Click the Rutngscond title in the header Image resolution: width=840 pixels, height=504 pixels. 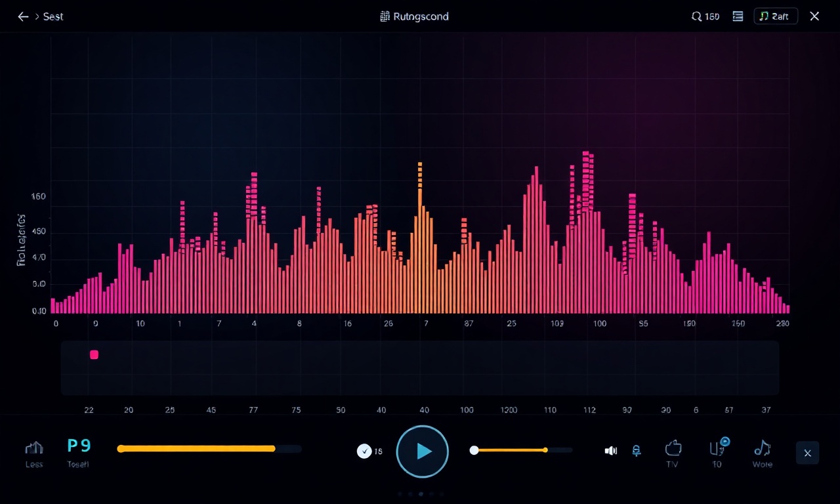coord(415,16)
